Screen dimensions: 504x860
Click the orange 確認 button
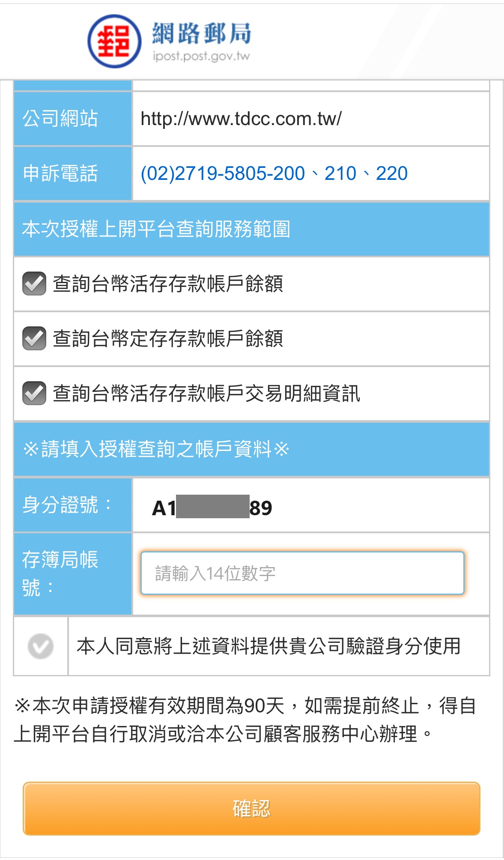tap(251, 809)
